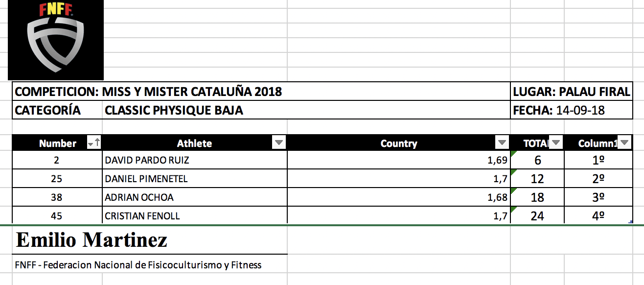This screenshot has height=285, width=644.
Task: Open the Column1 filter dropdown
Action: (624, 143)
